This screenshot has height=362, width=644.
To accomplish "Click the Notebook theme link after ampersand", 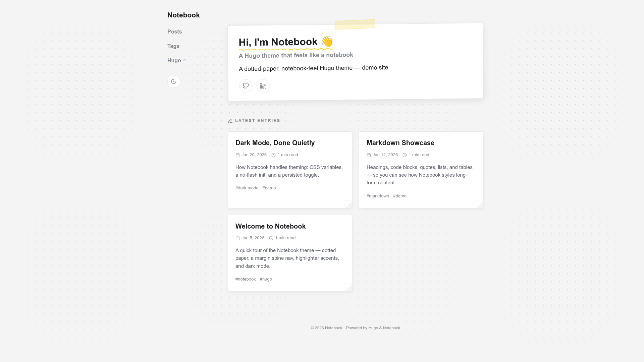I will point(391,328).
